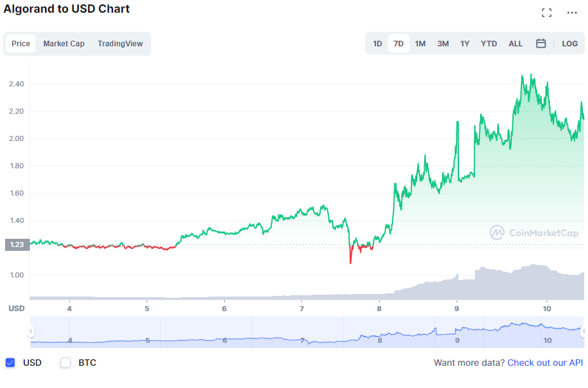Click the 1.23 price marker label
This screenshot has height=388, width=588.
click(17, 244)
